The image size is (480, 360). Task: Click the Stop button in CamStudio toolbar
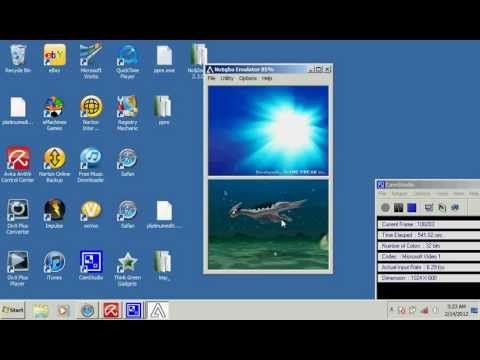click(412, 208)
